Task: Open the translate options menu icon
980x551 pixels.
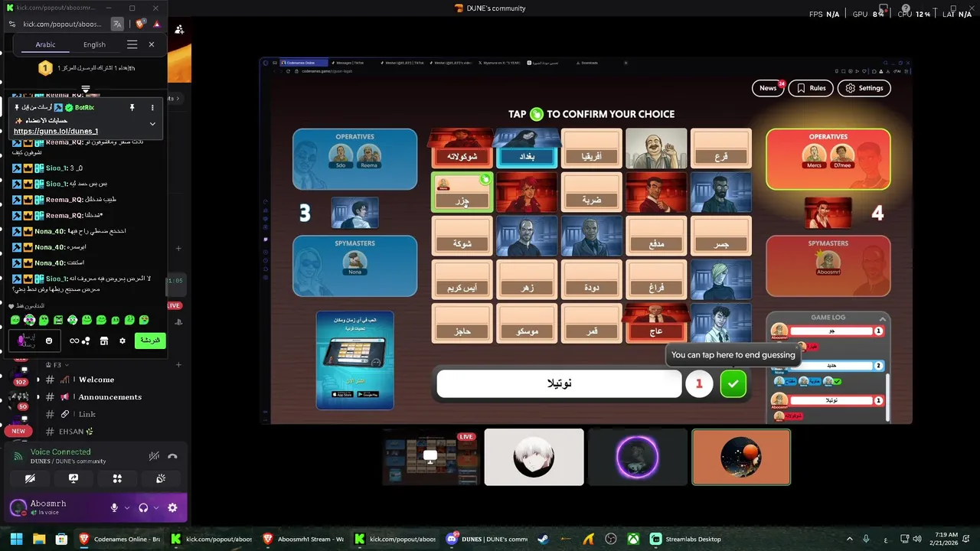Action: click(132, 44)
